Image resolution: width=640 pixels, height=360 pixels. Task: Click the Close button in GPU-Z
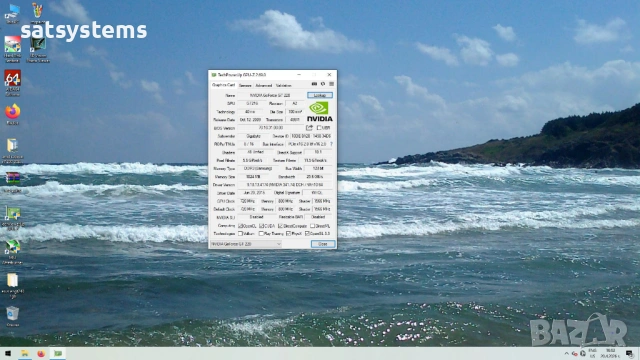point(323,244)
